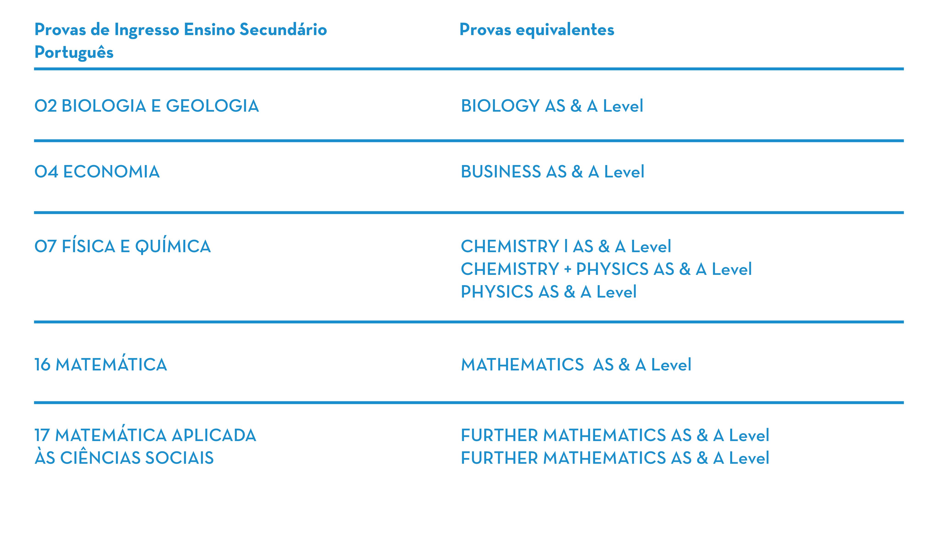Select '02 BIOLOGIA E GEOLOGIA' row label
The image size is (935, 560).
[146, 106]
